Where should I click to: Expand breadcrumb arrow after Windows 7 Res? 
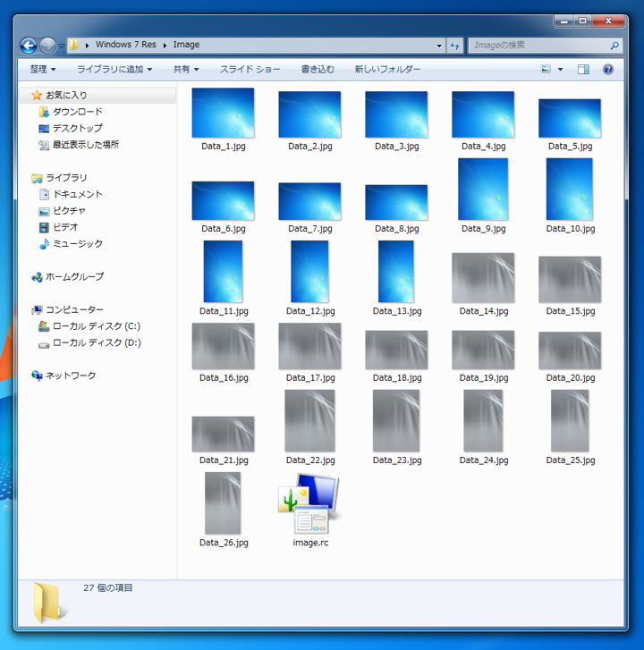(x=165, y=46)
